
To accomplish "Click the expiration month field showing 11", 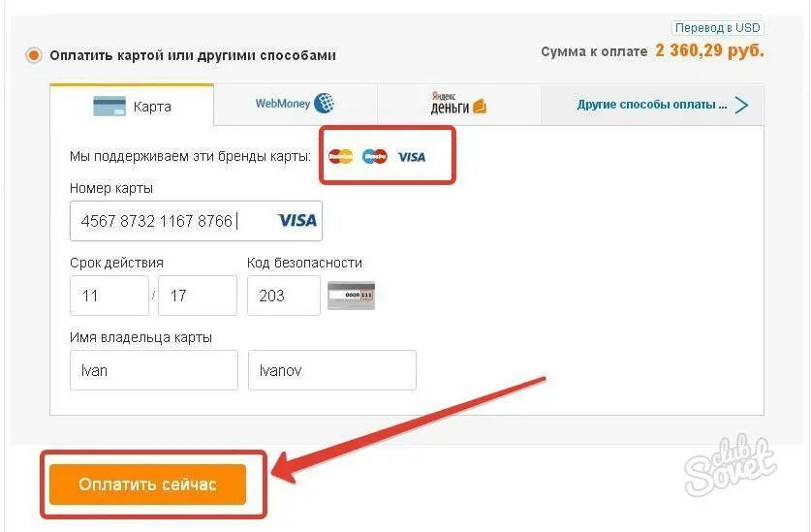I will pyautogui.click(x=109, y=296).
